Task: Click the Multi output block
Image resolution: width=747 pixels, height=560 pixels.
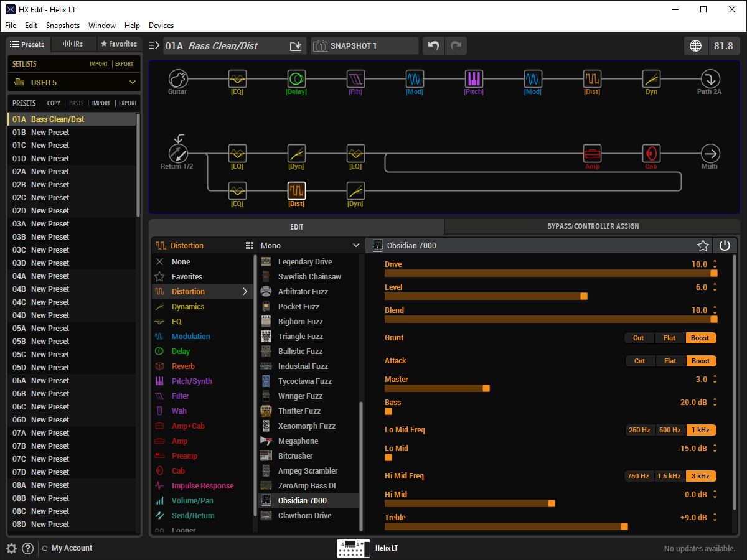Action: [710, 154]
